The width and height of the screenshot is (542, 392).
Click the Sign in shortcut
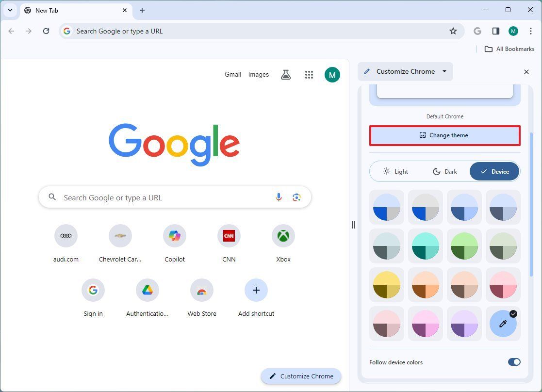tap(93, 290)
